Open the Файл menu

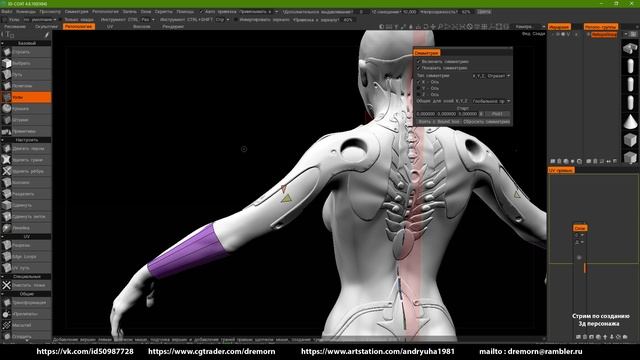coord(6,12)
